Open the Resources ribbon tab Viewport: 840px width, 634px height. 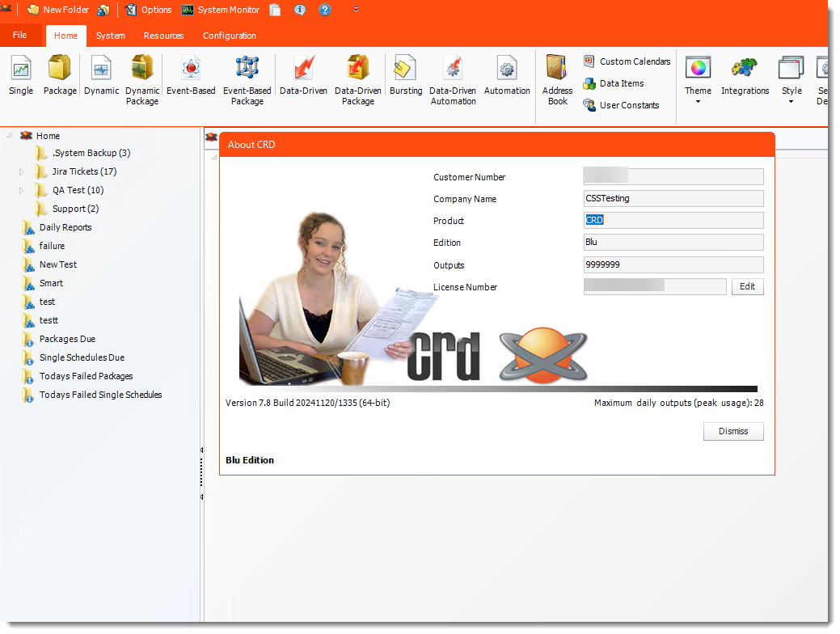tap(163, 36)
